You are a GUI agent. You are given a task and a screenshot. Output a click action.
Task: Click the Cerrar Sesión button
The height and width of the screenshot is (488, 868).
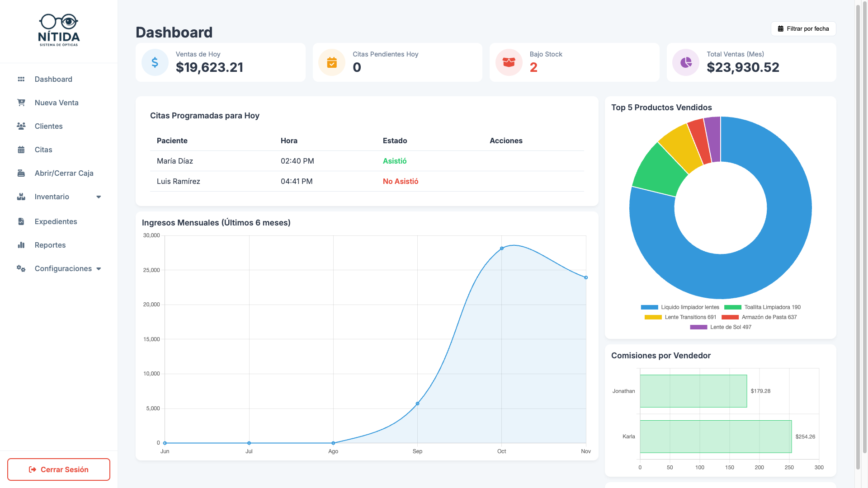58,469
